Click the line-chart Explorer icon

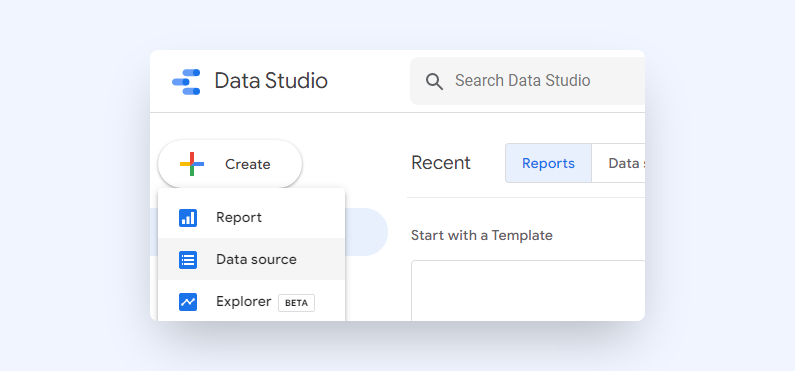click(188, 302)
